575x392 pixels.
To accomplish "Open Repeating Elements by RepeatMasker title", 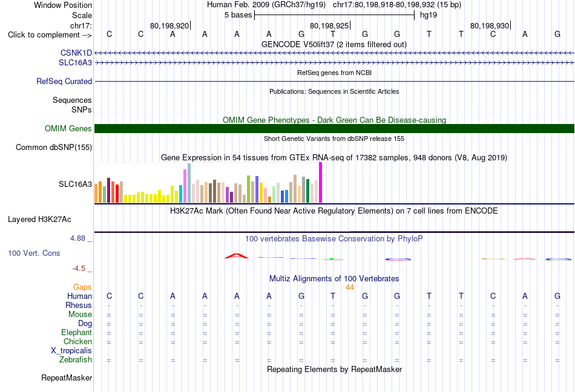I will (x=334, y=369).
